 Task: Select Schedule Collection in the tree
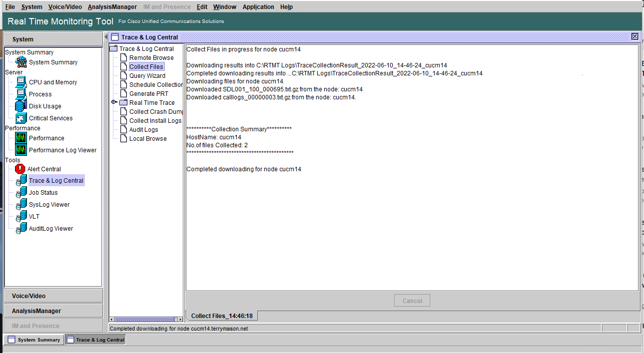pyautogui.click(x=156, y=85)
